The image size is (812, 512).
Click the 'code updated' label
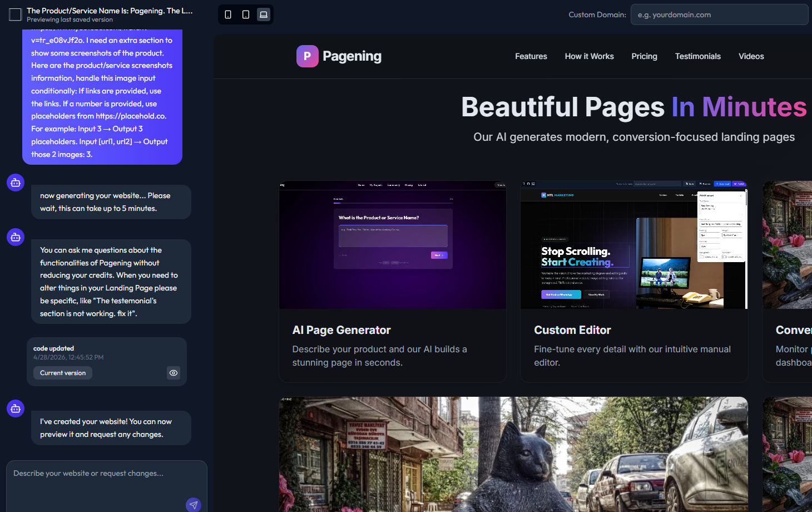click(x=53, y=348)
